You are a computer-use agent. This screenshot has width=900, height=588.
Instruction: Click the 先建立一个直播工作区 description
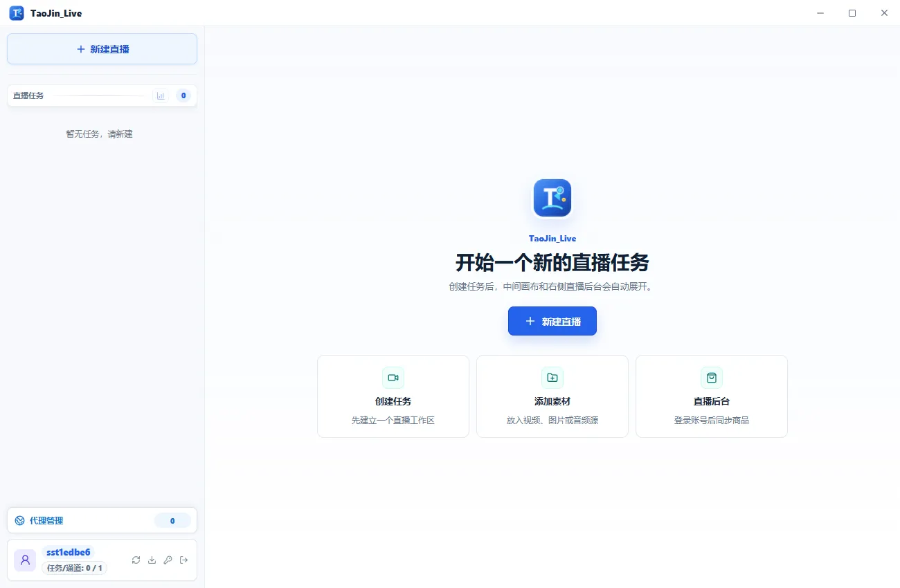(393, 421)
